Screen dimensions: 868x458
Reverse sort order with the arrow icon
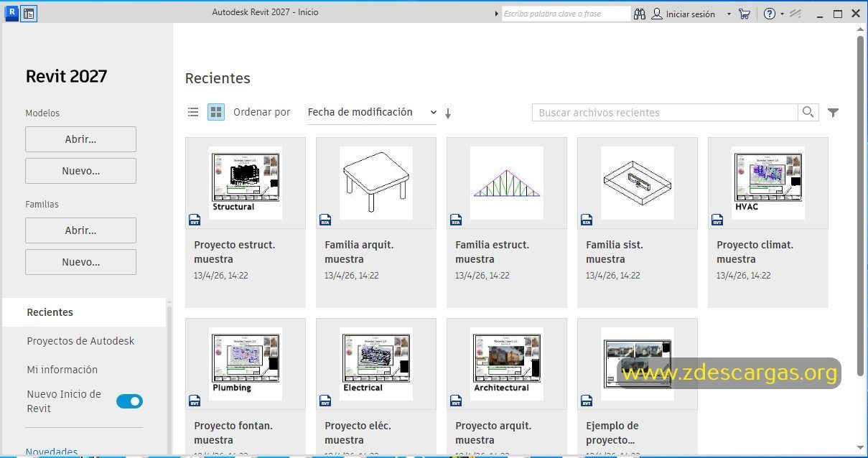coord(448,113)
